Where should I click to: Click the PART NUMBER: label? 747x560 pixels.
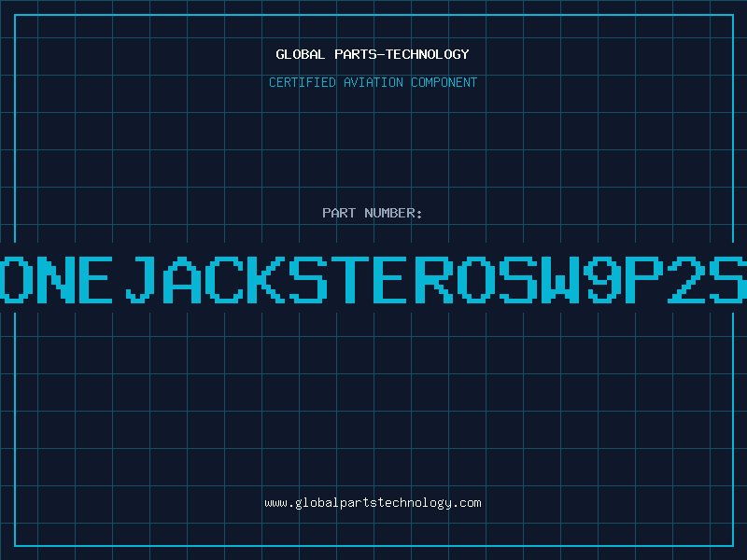pos(373,213)
